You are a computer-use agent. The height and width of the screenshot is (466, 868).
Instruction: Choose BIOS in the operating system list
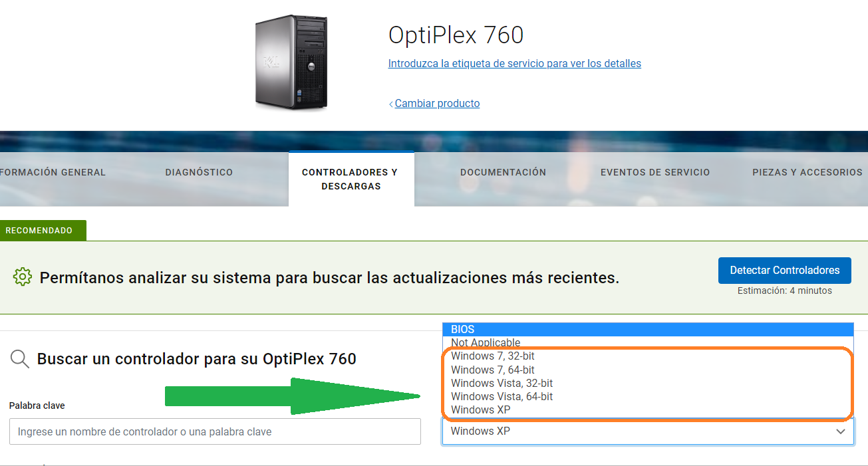point(648,330)
